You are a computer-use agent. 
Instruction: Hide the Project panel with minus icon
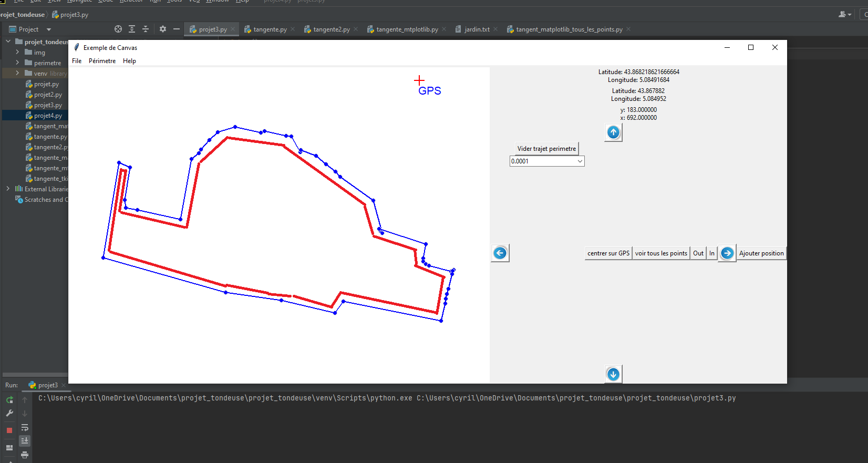click(x=177, y=29)
